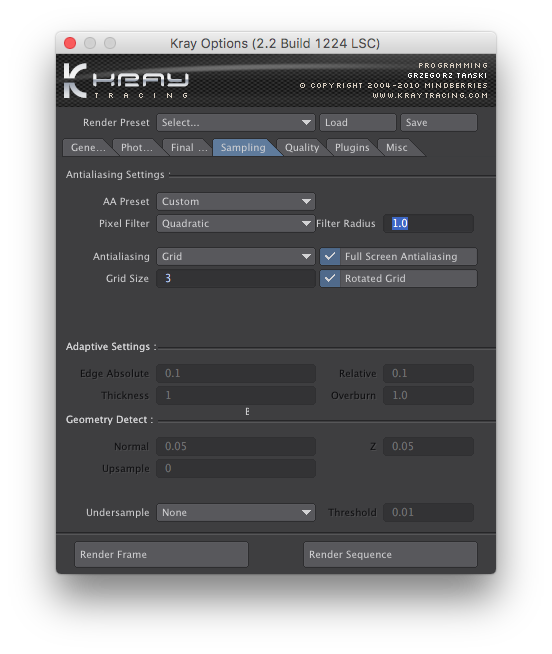Click the Overburn input field
552x654 pixels.
[428, 395]
